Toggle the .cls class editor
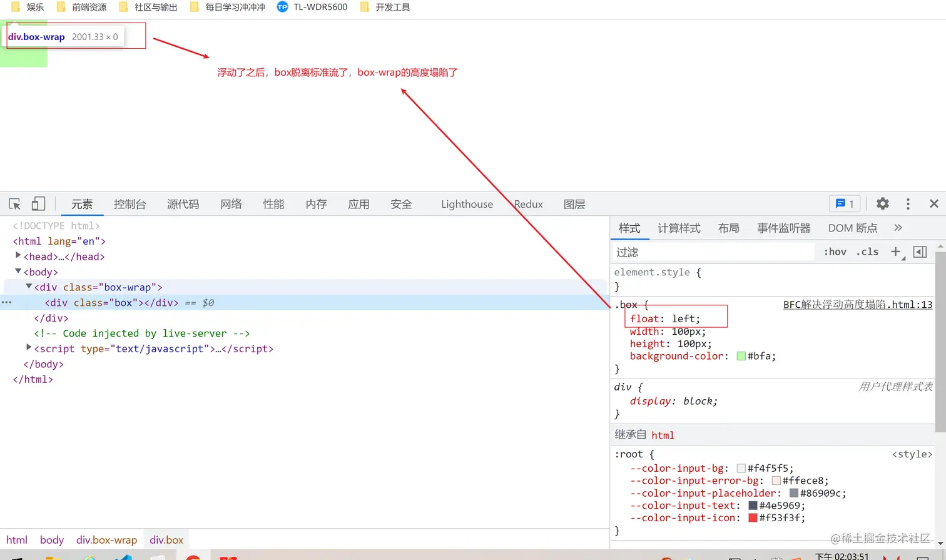The image size is (946, 560). click(x=867, y=252)
